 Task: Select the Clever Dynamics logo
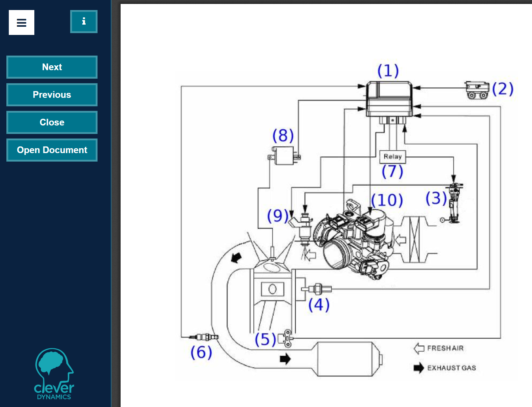54,374
